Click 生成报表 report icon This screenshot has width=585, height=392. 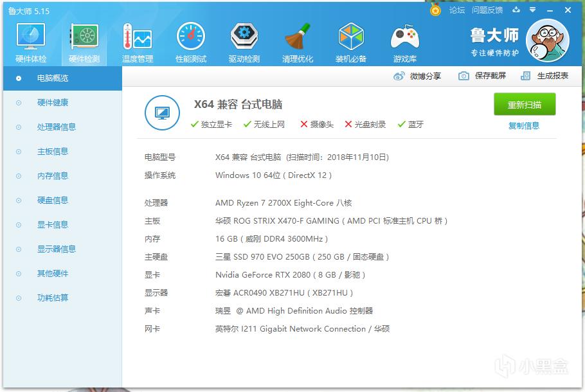pyautogui.click(x=525, y=76)
